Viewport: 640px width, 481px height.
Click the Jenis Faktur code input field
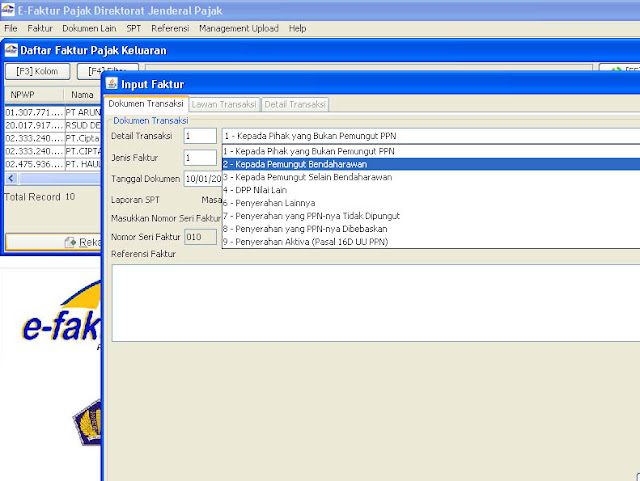point(200,158)
